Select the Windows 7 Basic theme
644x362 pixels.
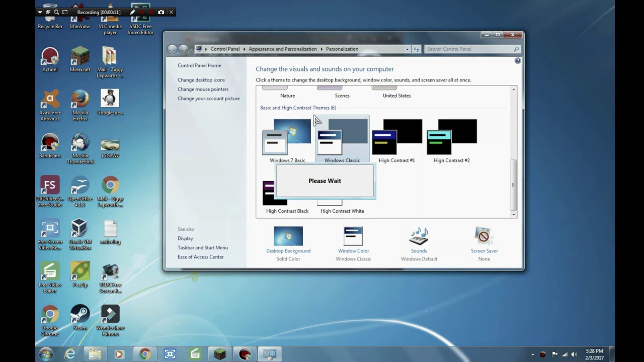287,141
